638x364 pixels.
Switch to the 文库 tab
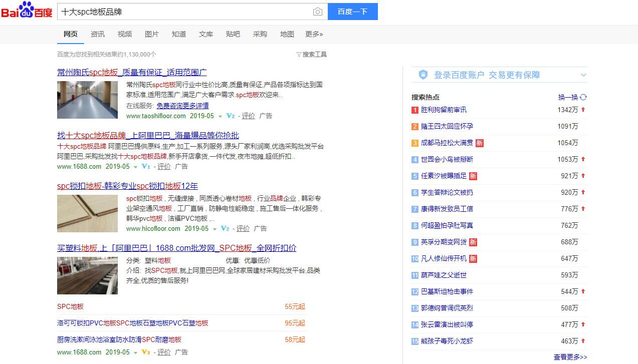pyautogui.click(x=206, y=34)
